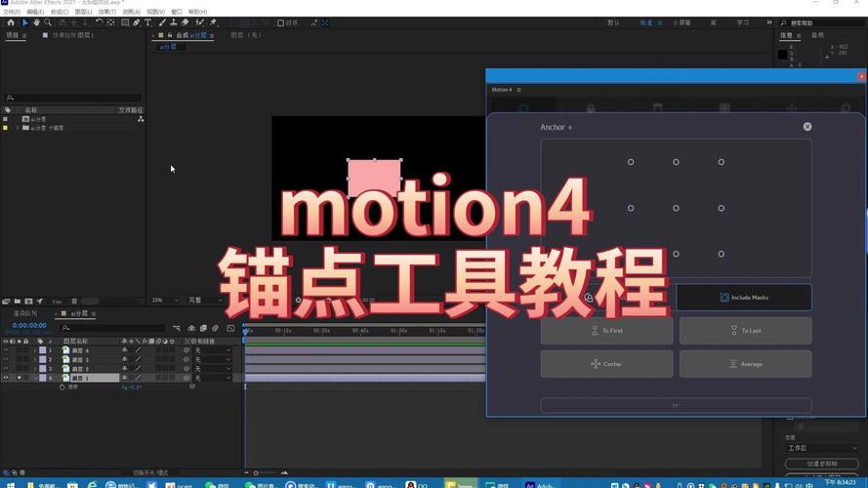Click the motion blur enable icon in timeline header

[x=216, y=328]
